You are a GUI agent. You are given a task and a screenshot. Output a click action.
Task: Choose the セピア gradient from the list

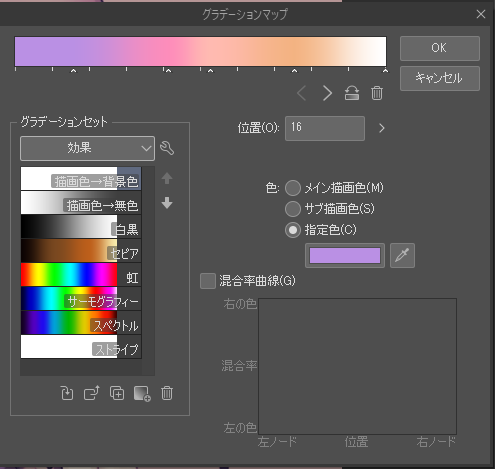(x=81, y=251)
